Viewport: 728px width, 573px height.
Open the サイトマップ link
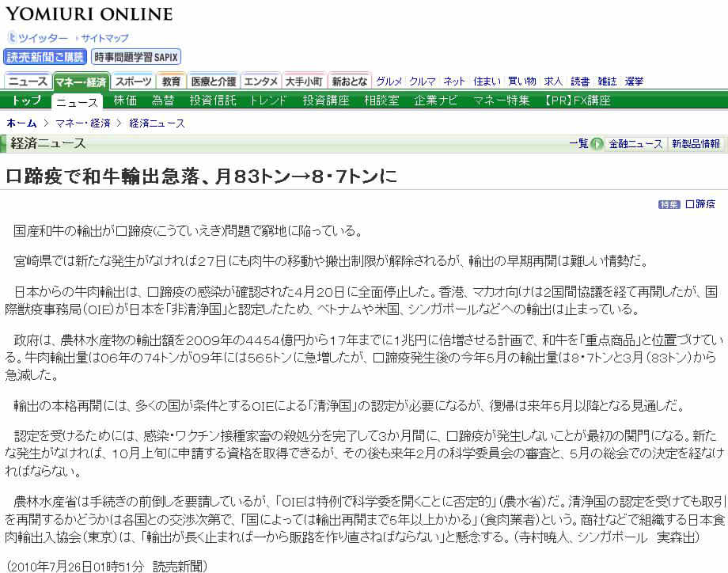click(x=104, y=38)
